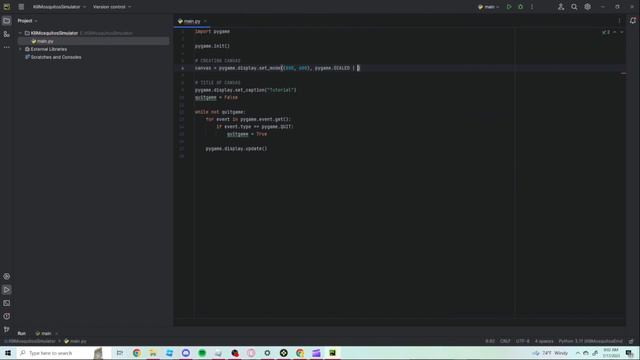Open Windows Start menu
This screenshot has width=640, height=360.
tap(8, 353)
